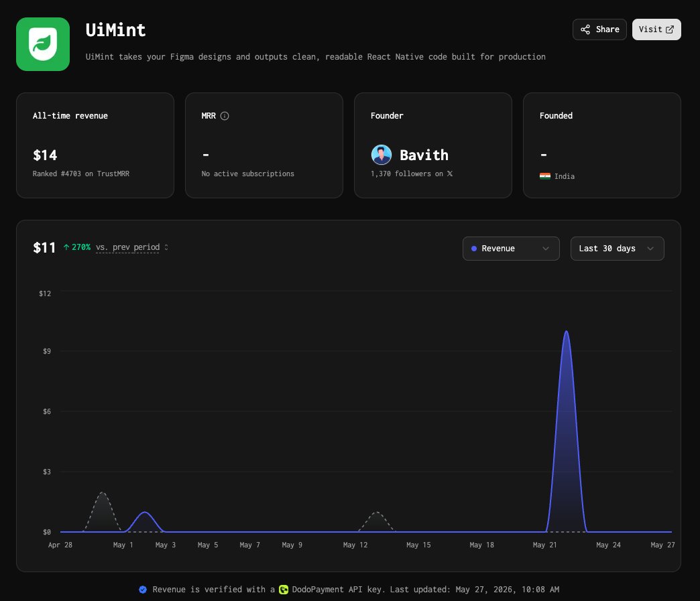Click the DodoPayment logo icon

pos(284,590)
